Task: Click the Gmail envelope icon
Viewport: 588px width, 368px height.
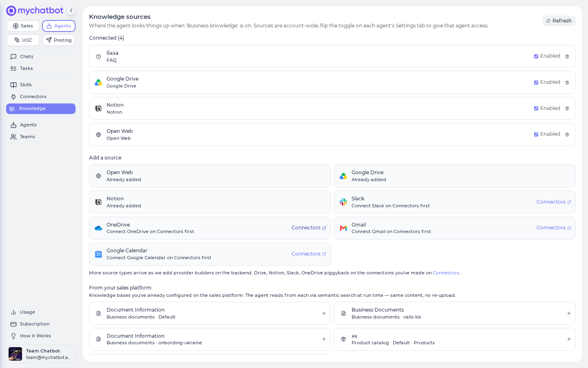Action: coord(343,228)
